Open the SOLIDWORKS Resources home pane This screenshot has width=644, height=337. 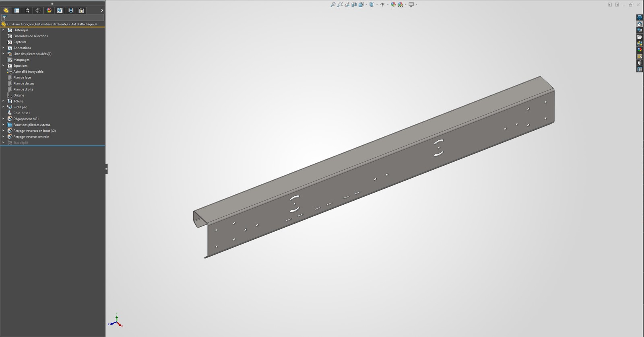[640, 24]
